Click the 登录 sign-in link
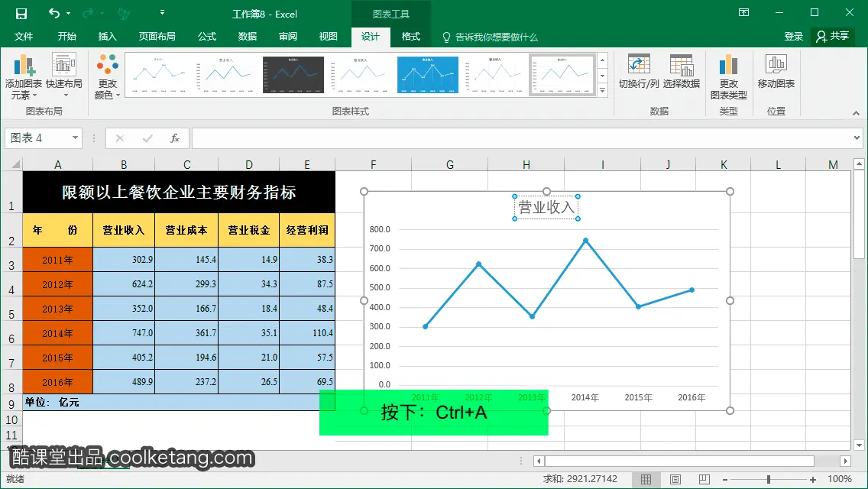This screenshot has height=489, width=868. coord(793,37)
